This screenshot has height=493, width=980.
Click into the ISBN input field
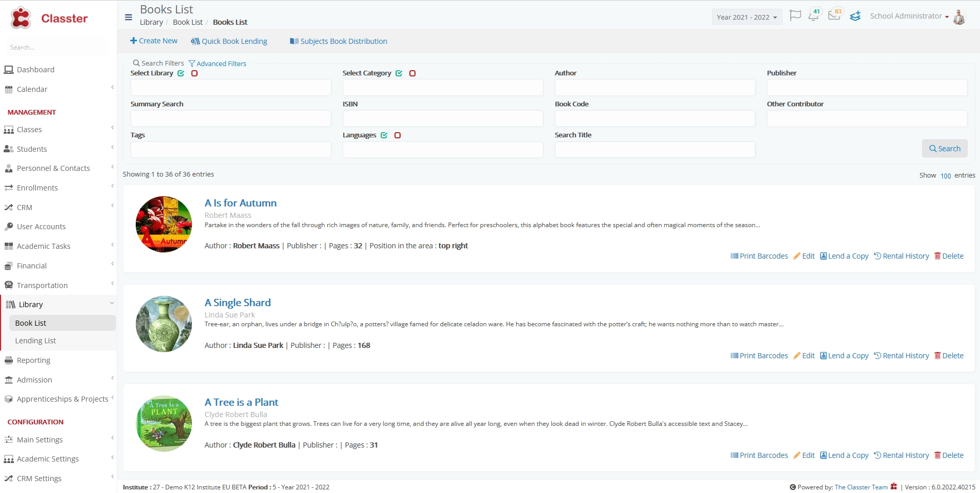(x=443, y=118)
